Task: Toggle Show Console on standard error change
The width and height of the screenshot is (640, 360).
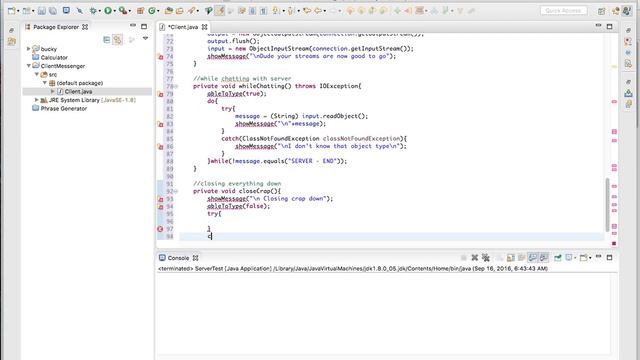Action: 544,258
